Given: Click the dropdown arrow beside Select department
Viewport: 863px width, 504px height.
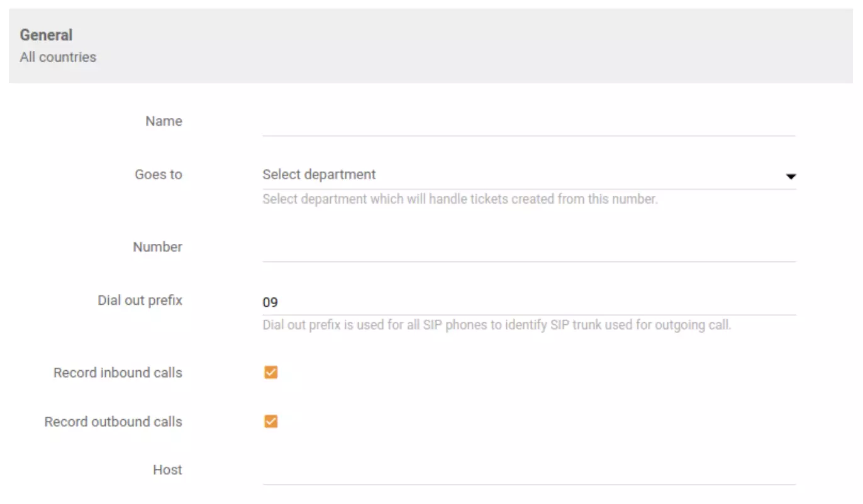Looking at the screenshot, I should tap(790, 177).
